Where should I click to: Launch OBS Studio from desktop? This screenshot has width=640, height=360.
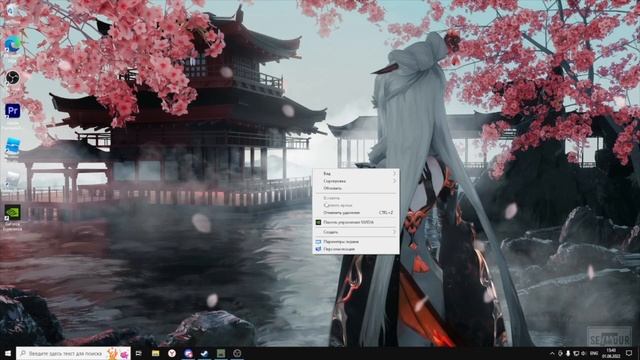click(13, 78)
